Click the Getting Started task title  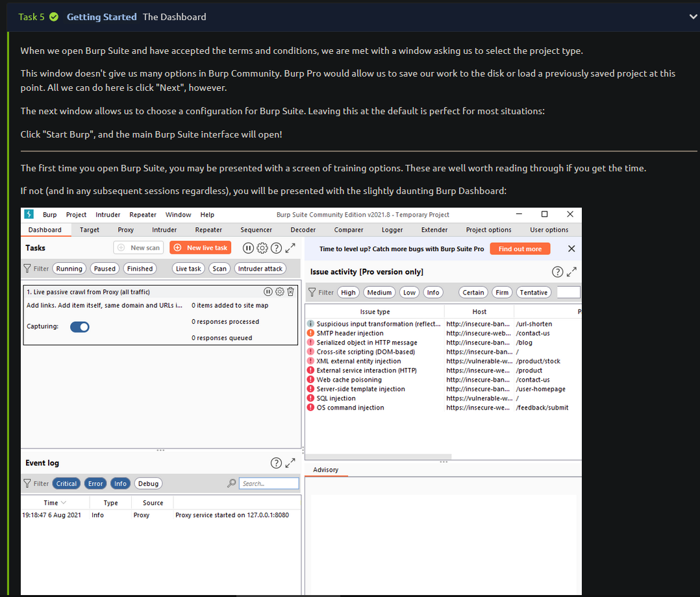(102, 17)
